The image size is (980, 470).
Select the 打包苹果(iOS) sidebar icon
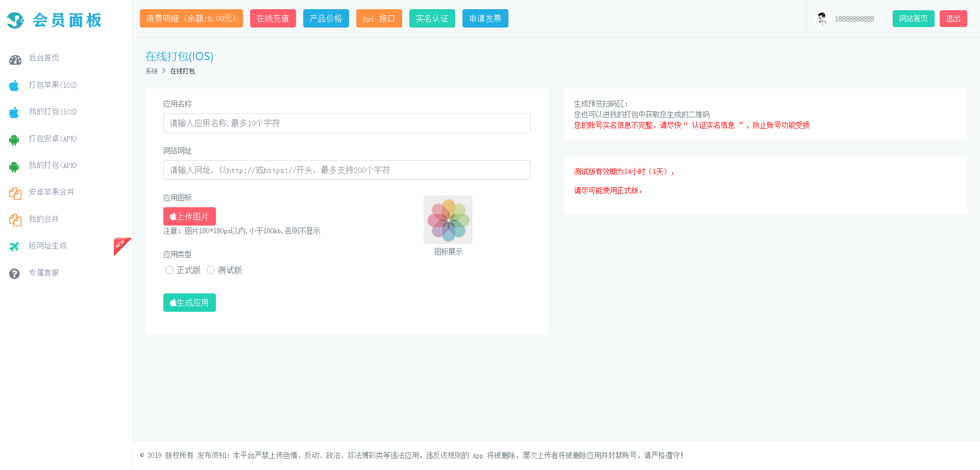click(14, 85)
